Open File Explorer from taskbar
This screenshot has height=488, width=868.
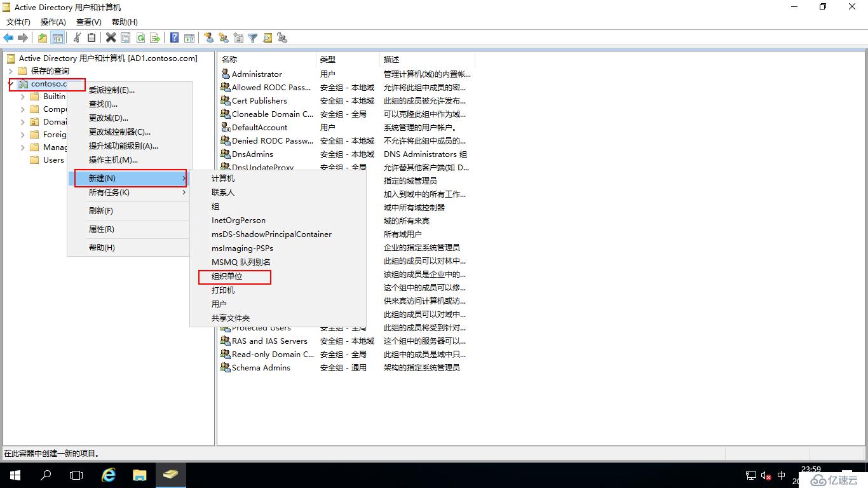[x=139, y=475]
